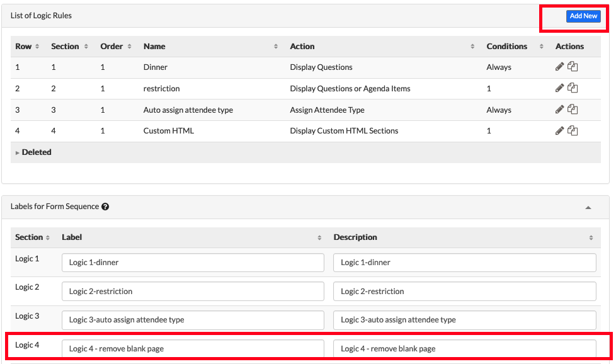Focus the Logic 2 label input
The width and height of the screenshot is (616, 364).
193,292
